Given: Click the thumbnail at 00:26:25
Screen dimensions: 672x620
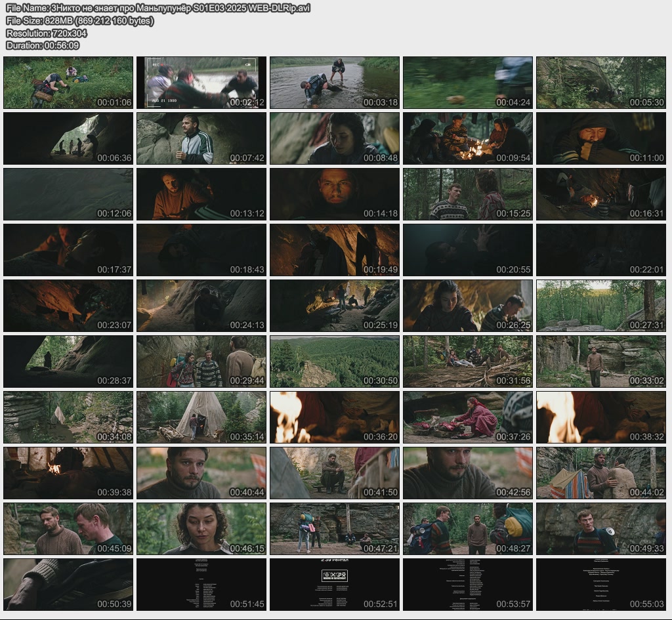Looking at the screenshot, I should pyautogui.click(x=468, y=306).
